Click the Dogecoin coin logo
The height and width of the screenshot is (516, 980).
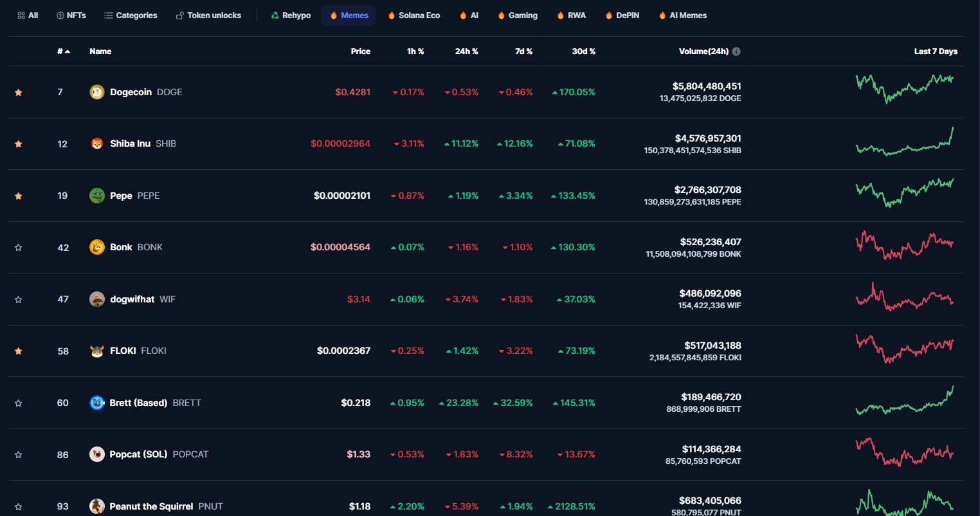(x=97, y=92)
